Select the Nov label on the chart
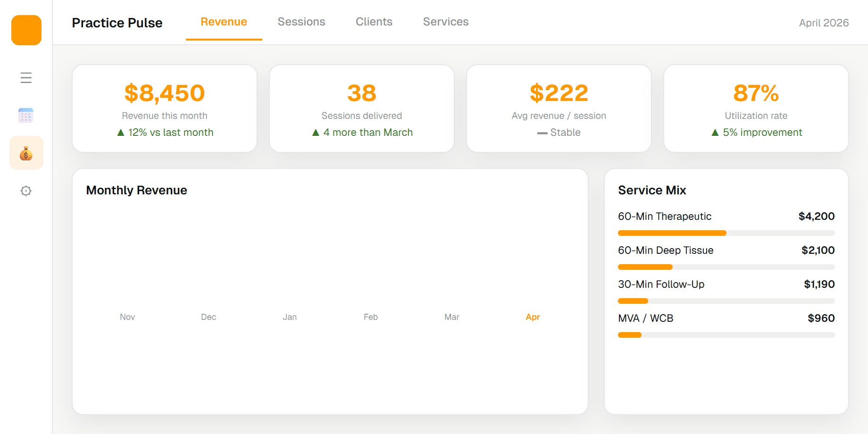This screenshot has width=868, height=434. tap(127, 317)
